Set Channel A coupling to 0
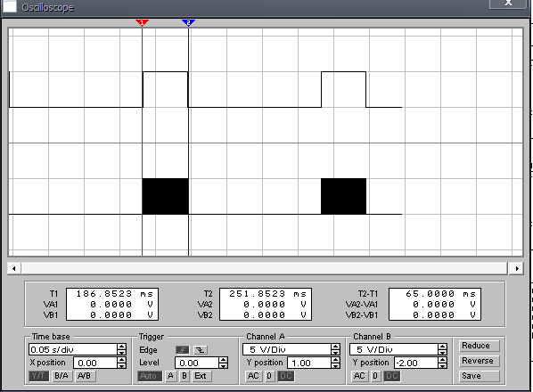The height and width of the screenshot is (392, 533). click(x=269, y=376)
